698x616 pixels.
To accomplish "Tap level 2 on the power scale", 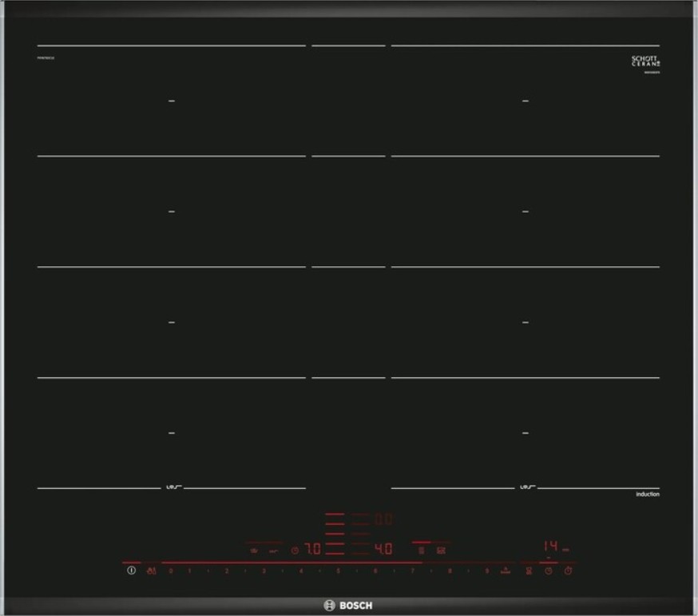I will [x=226, y=571].
